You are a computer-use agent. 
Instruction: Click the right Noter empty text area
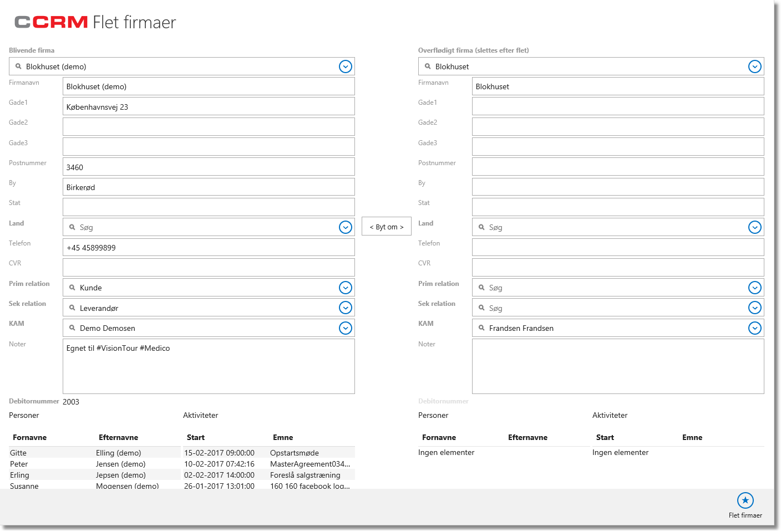[x=618, y=366]
